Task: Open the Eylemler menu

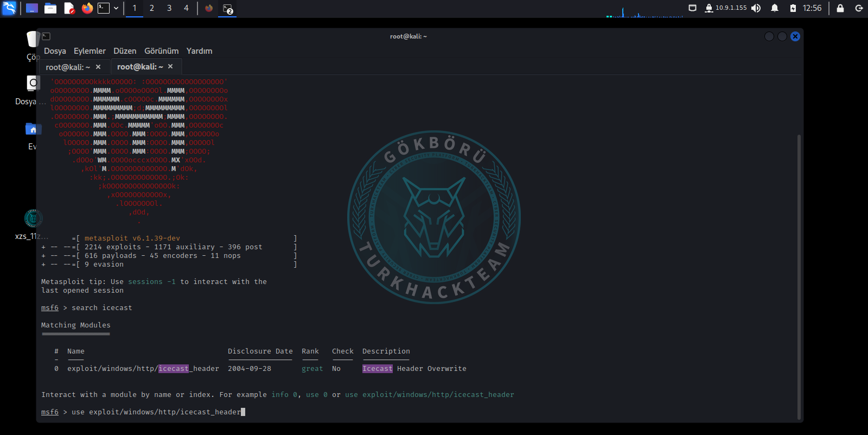Action: (90, 51)
